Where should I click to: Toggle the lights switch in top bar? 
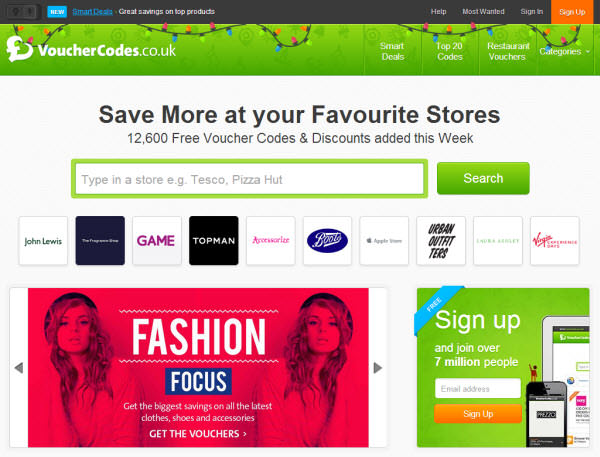coord(22,12)
